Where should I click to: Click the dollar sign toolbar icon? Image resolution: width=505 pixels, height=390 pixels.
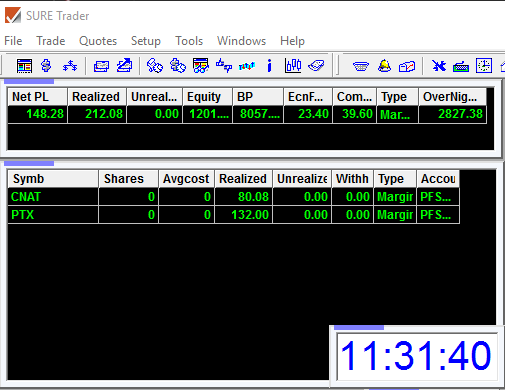pyautogui.click(x=46, y=66)
